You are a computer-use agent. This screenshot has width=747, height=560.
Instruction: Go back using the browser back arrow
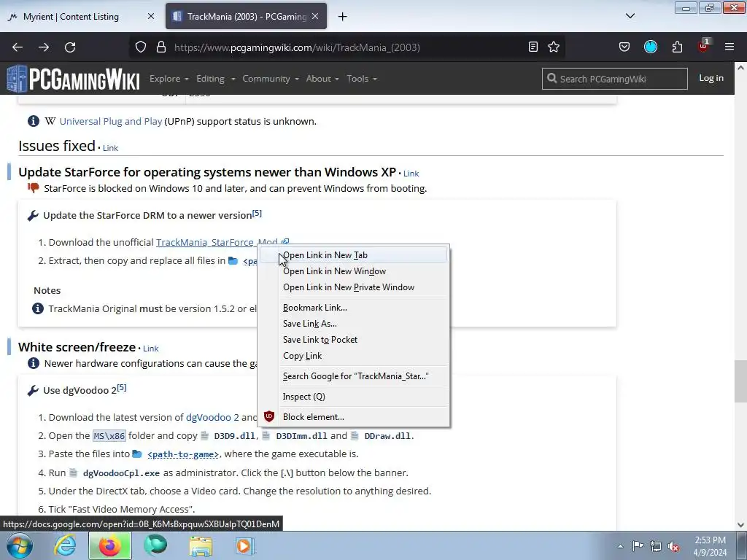point(18,47)
